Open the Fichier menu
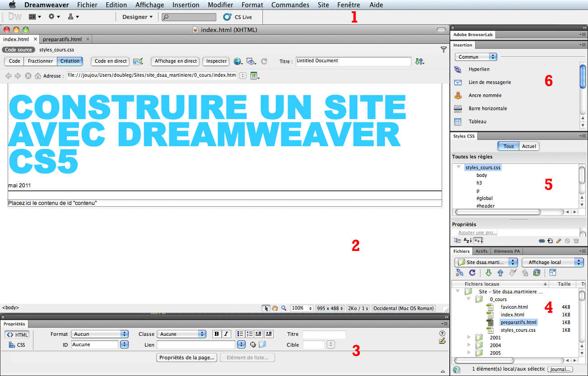588x376 pixels. point(87,5)
